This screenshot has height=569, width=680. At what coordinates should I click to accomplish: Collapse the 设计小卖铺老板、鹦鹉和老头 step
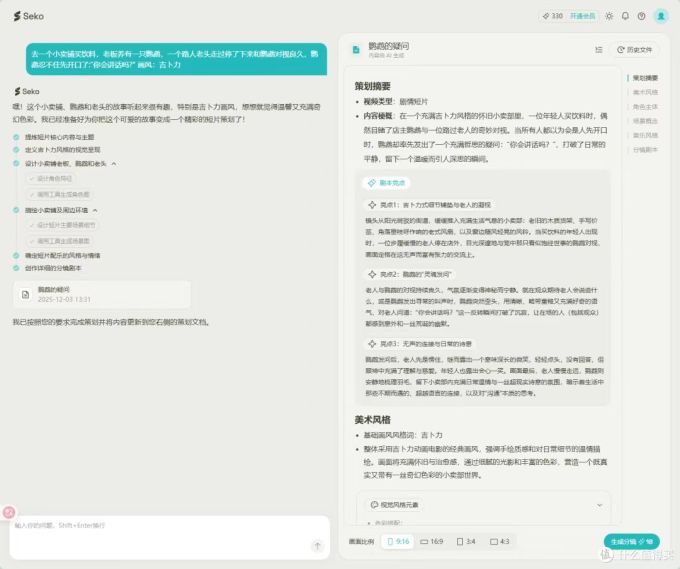(x=114, y=164)
